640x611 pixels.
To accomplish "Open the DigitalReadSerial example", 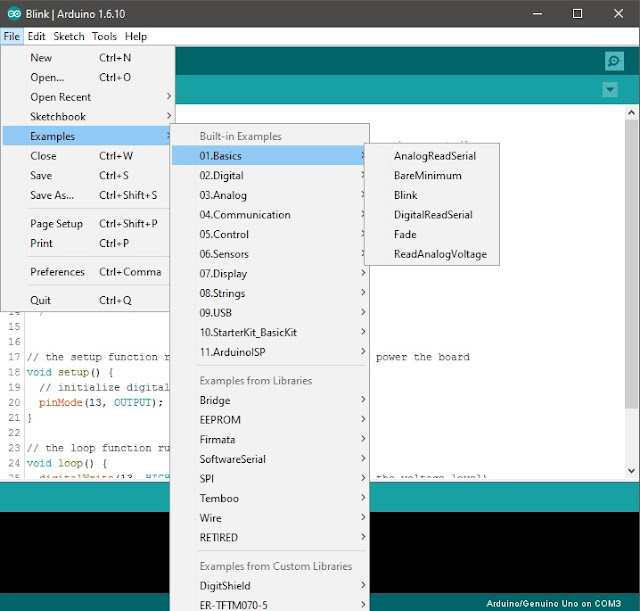I will coord(432,214).
